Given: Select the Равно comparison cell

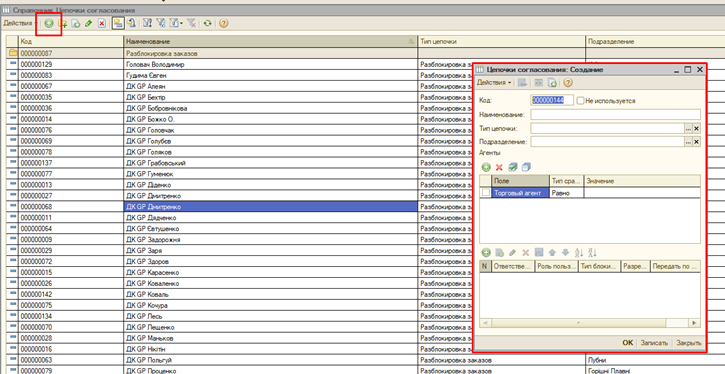Looking at the screenshot, I should 567,193.
